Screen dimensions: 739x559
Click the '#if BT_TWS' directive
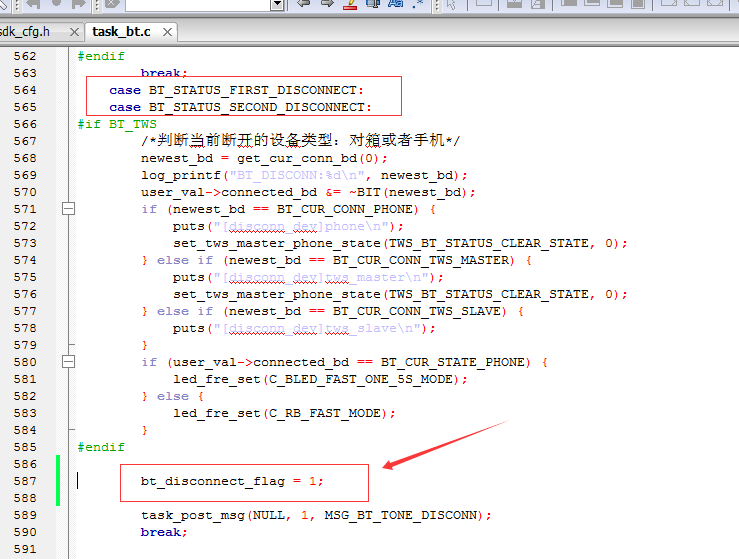click(117, 124)
